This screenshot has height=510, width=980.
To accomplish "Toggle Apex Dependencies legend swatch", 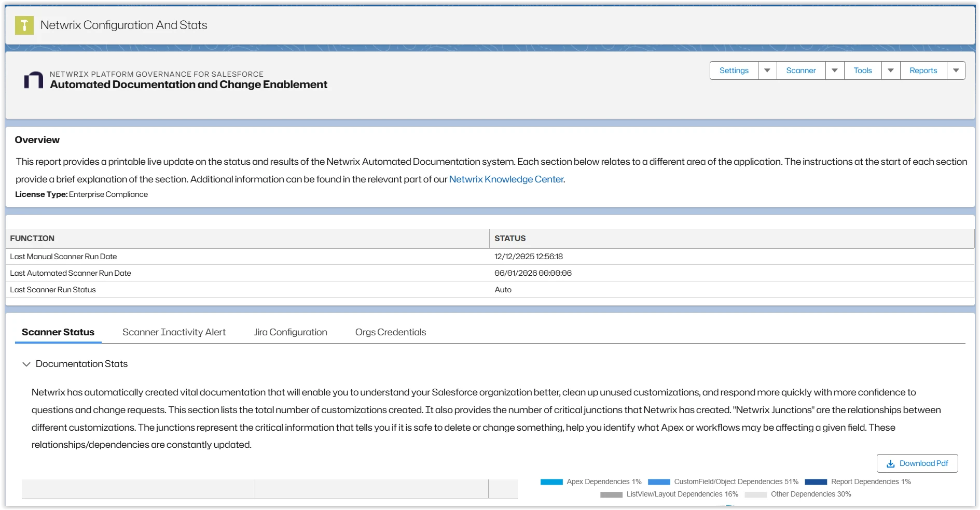I will (x=551, y=482).
